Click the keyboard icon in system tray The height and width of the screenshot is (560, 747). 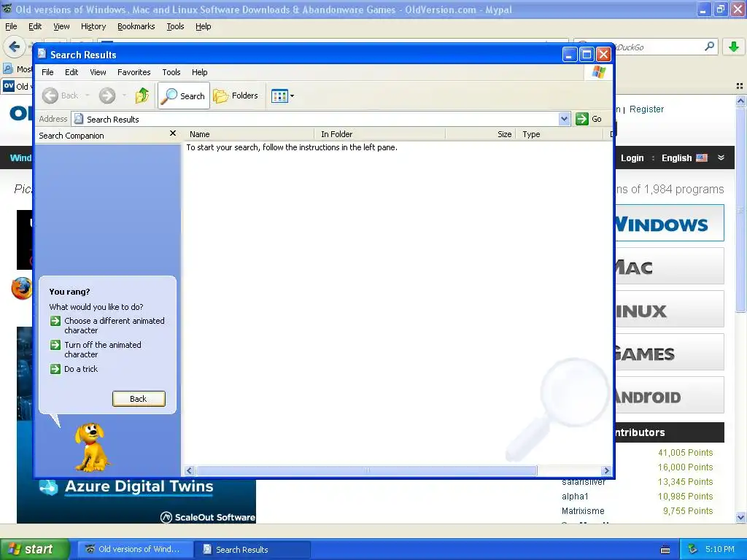(665, 550)
